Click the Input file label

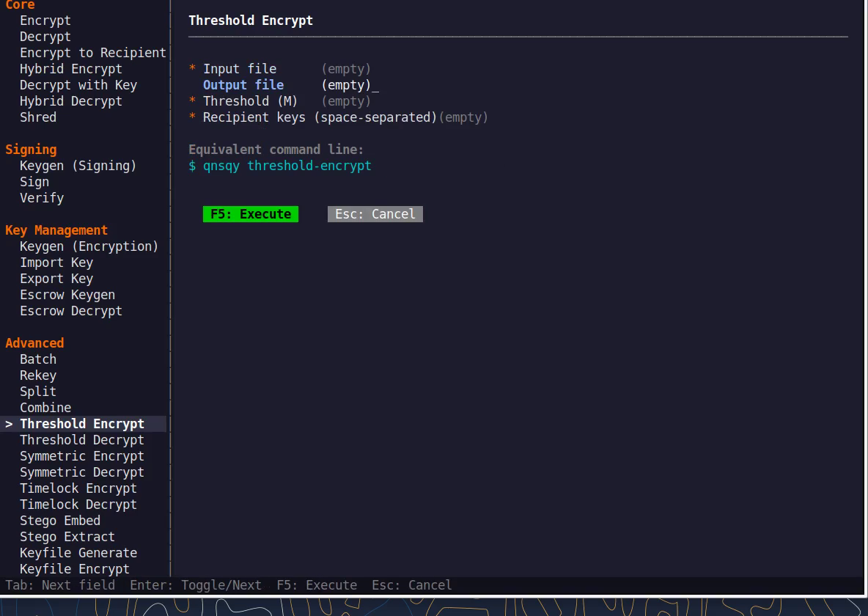coord(240,69)
